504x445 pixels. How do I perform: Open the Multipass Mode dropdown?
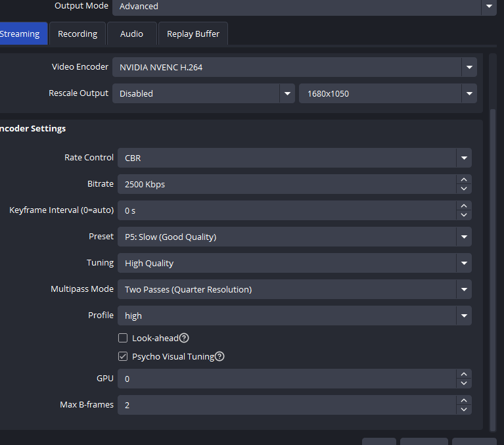point(294,289)
